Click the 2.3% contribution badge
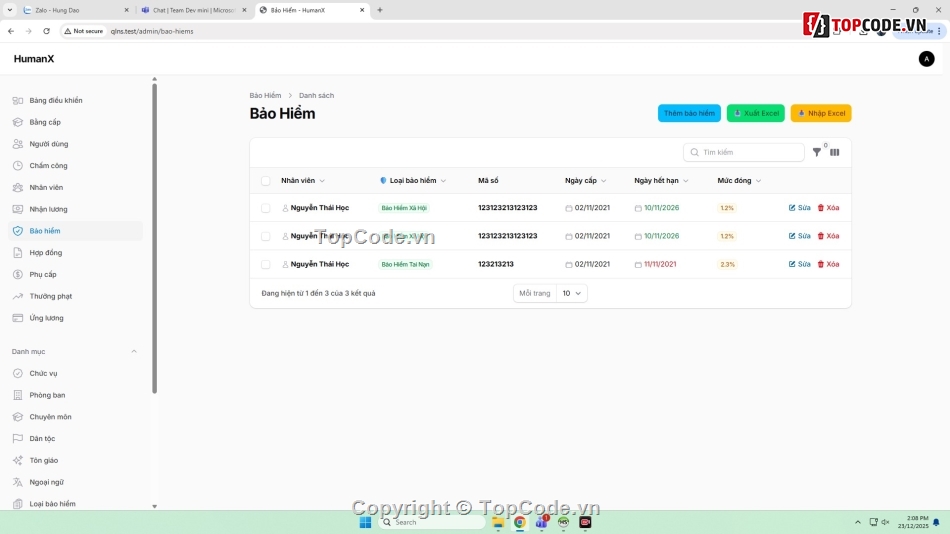Screen dimensions: 950x534 pos(727,264)
